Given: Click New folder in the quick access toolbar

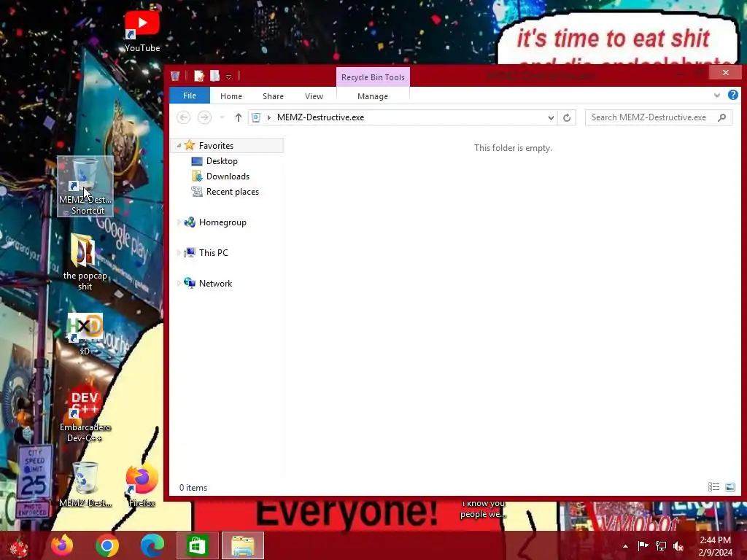Looking at the screenshot, I should (215, 76).
